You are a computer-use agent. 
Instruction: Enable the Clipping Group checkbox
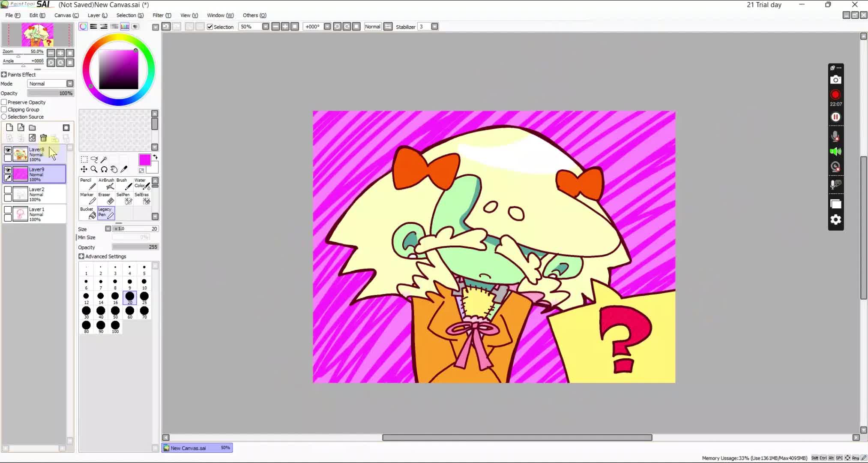(4, 109)
